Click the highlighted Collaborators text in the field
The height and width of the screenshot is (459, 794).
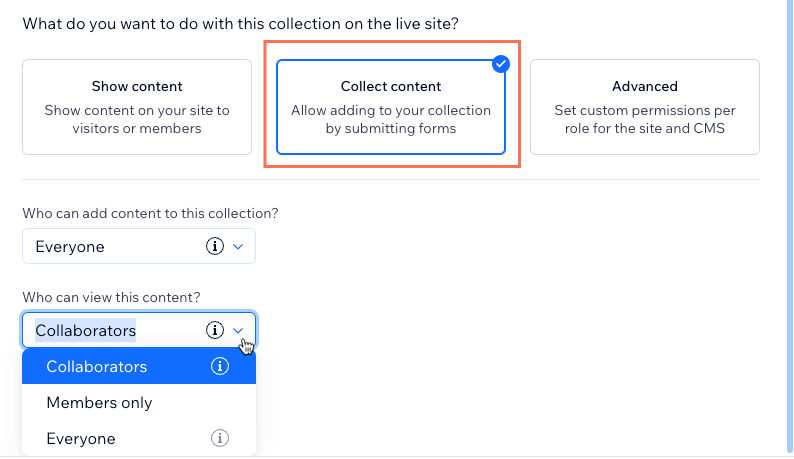[x=86, y=330]
